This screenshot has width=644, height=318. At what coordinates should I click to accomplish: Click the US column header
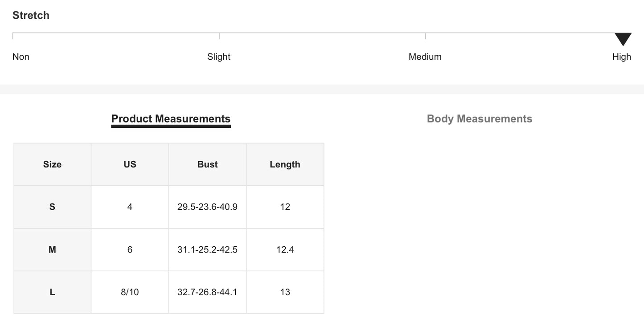click(x=130, y=164)
